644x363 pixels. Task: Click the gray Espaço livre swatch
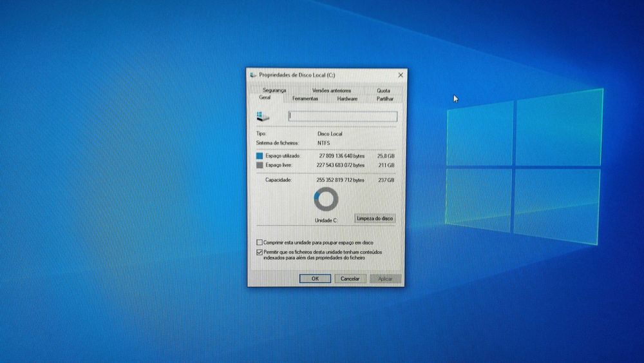click(260, 165)
